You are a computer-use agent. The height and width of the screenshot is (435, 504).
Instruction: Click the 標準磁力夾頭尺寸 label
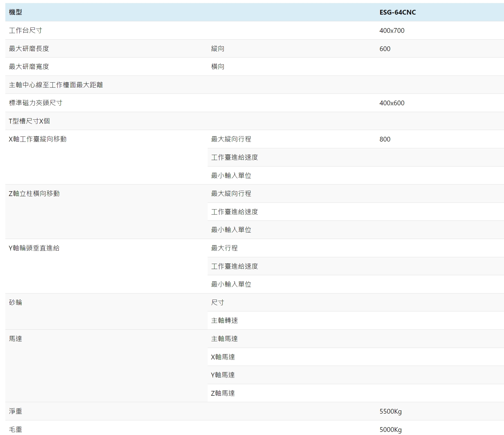pos(36,103)
